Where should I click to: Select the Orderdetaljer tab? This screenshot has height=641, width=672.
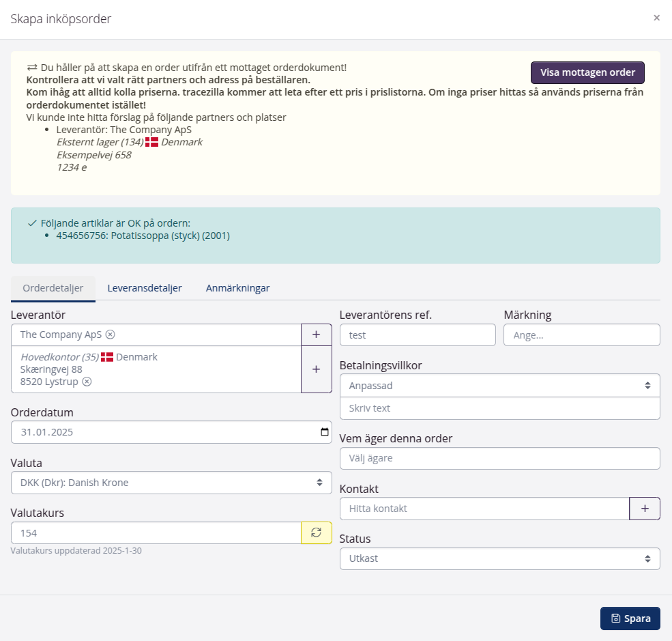pos(53,288)
